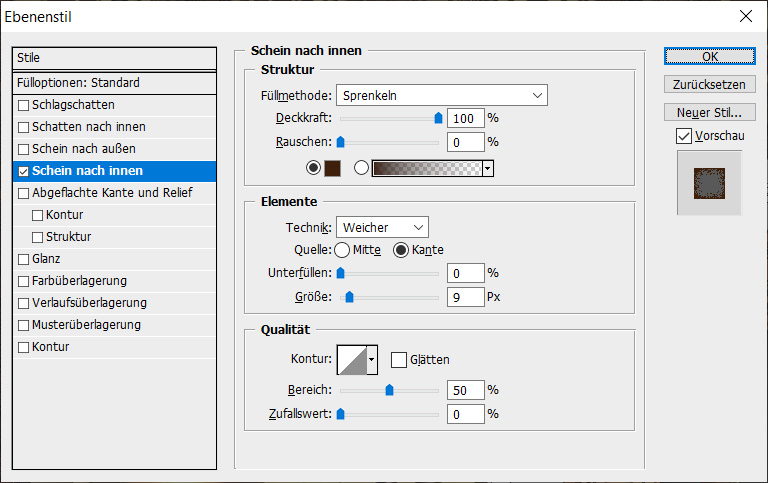Screen dimensions: 768x483
Task: Open the Füllmethode dropdown
Action: coord(441,95)
